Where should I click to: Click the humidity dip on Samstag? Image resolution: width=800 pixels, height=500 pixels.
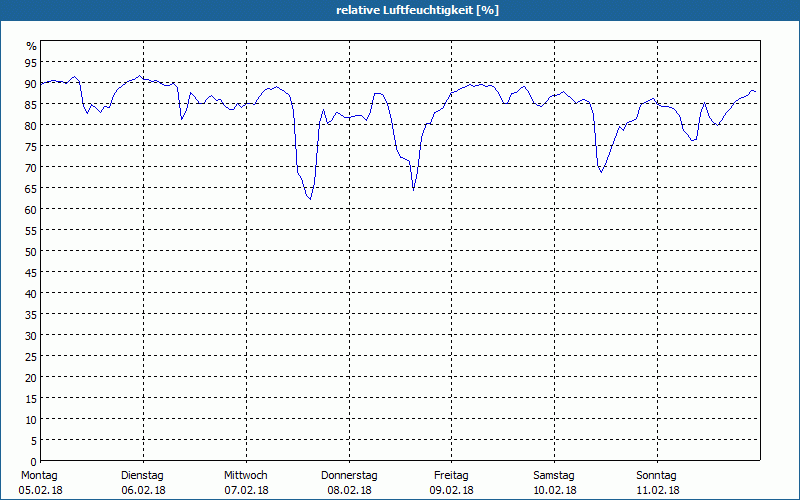click(602, 172)
